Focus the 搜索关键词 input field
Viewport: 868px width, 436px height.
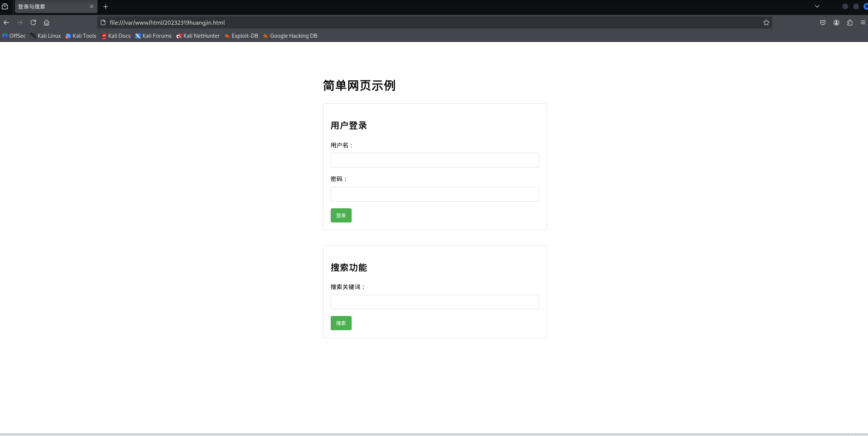(435, 302)
